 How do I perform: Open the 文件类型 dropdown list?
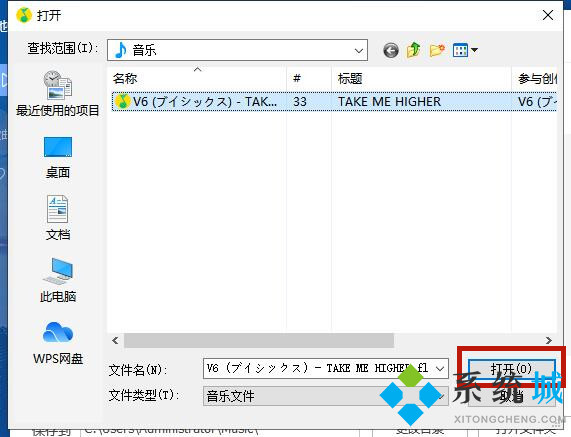tap(325, 396)
